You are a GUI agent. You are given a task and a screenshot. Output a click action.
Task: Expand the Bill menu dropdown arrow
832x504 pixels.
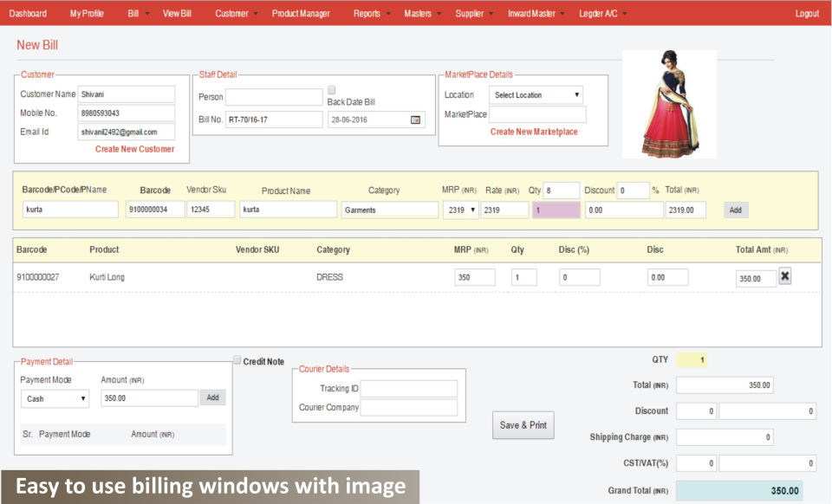[x=148, y=13]
